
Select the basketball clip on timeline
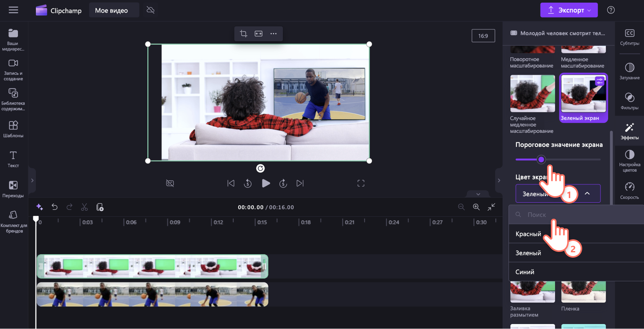click(152, 294)
